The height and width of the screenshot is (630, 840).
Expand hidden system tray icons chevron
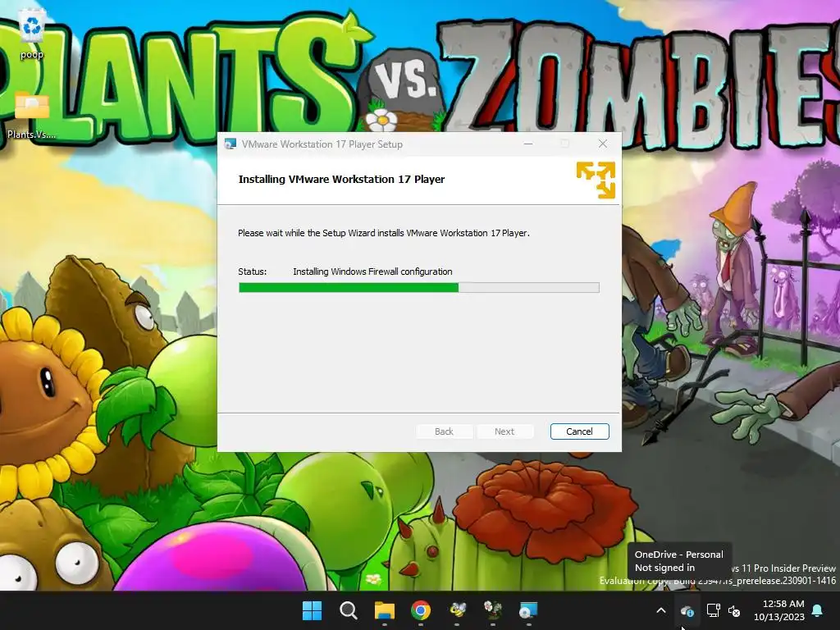(x=661, y=610)
